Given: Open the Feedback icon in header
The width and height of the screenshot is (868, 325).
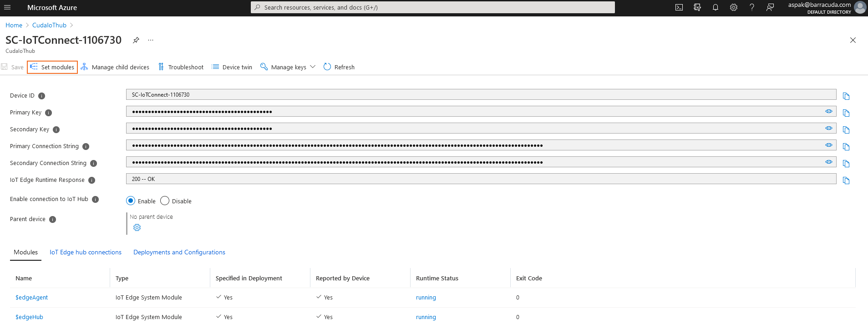Looking at the screenshot, I should [770, 7].
